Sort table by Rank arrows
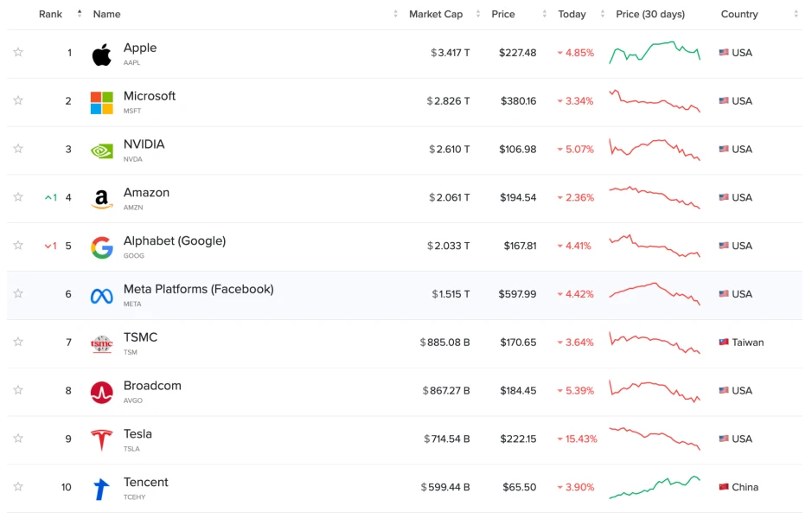The width and height of the screenshot is (812, 519). point(80,14)
